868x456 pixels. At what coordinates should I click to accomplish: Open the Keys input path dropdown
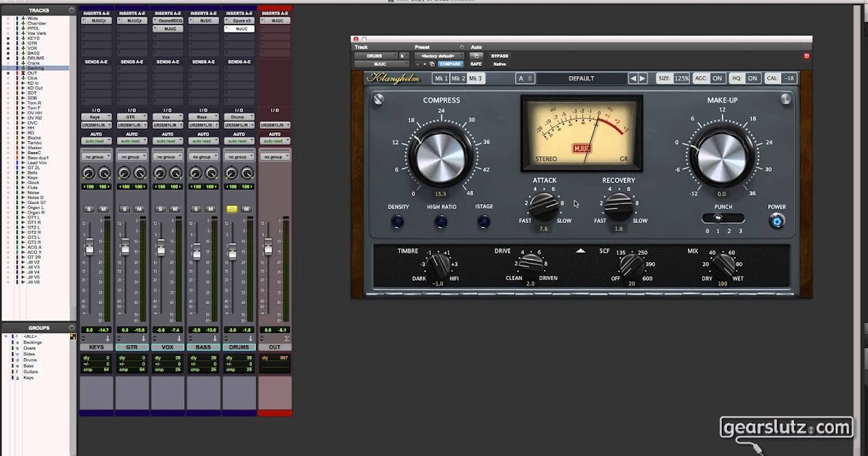pyautogui.click(x=96, y=117)
